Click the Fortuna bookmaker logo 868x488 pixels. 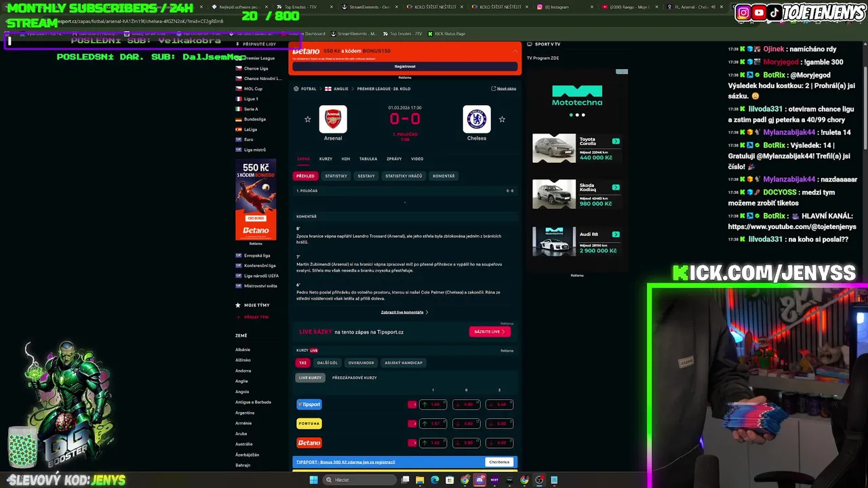pyautogui.click(x=309, y=424)
